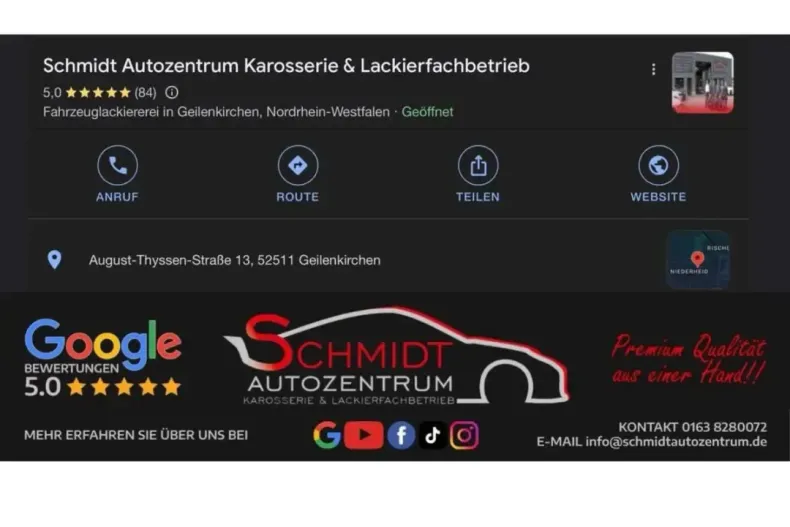Open the Facebook icon

pyautogui.click(x=401, y=435)
